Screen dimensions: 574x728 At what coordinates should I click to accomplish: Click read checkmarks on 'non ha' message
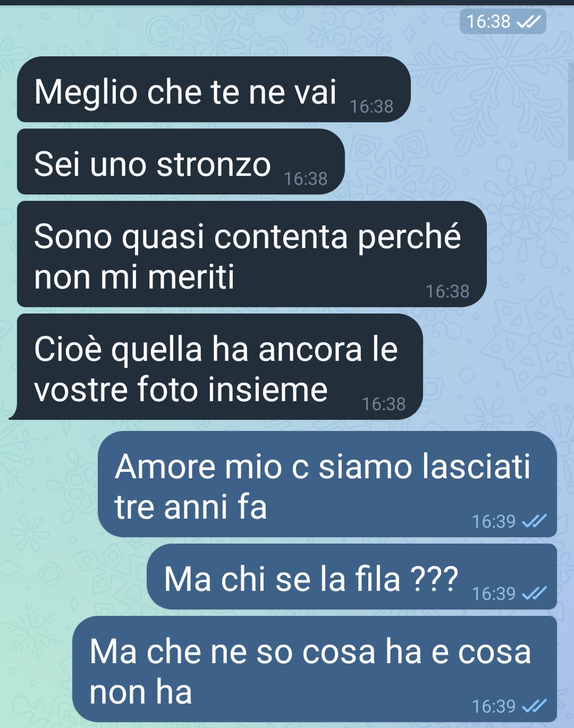pyautogui.click(x=534, y=706)
